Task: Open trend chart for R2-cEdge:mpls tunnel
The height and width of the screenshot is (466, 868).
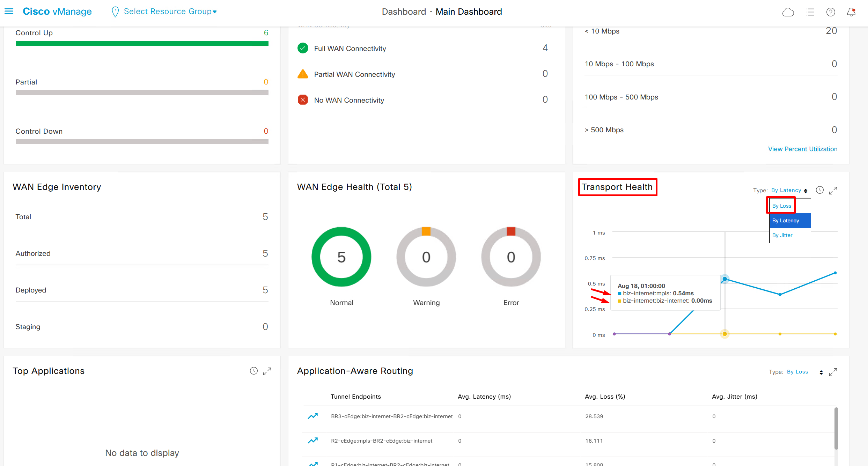Action: click(x=313, y=441)
